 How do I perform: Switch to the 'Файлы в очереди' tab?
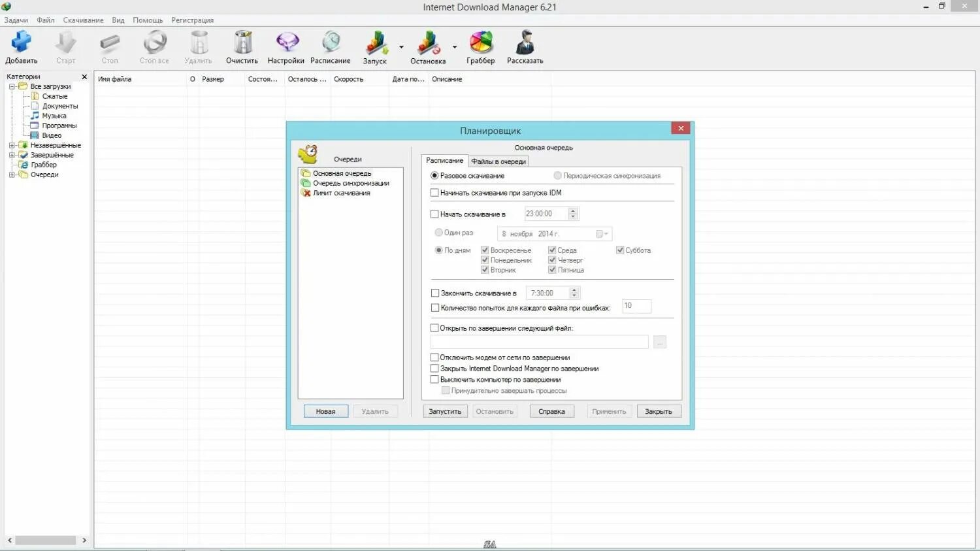[x=498, y=161]
